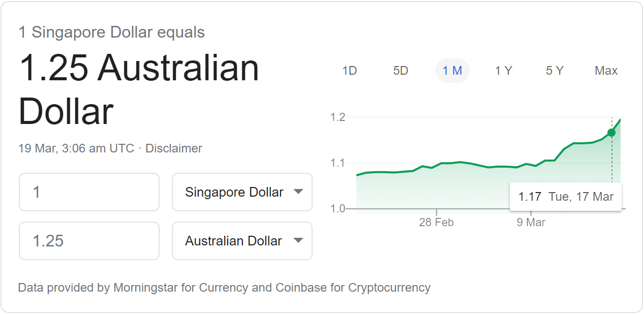Click the Australian Dollar dropdown arrow
The height and width of the screenshot is (314, 644).
(298, 241)
